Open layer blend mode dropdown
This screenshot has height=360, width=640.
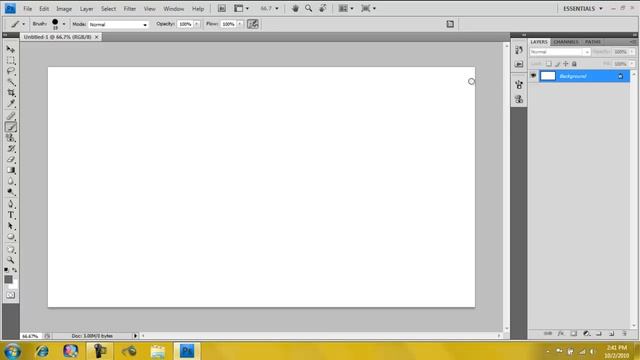(560, 52)
